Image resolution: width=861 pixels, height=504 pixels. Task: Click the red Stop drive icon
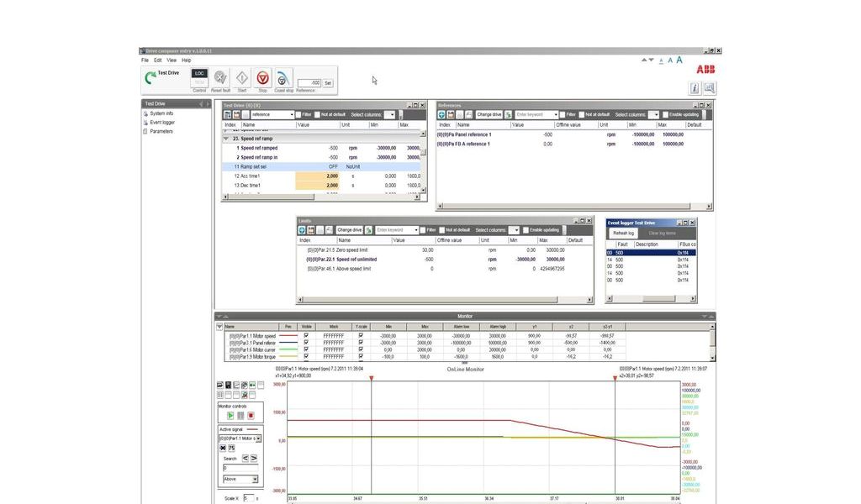[x=262, y=78]
